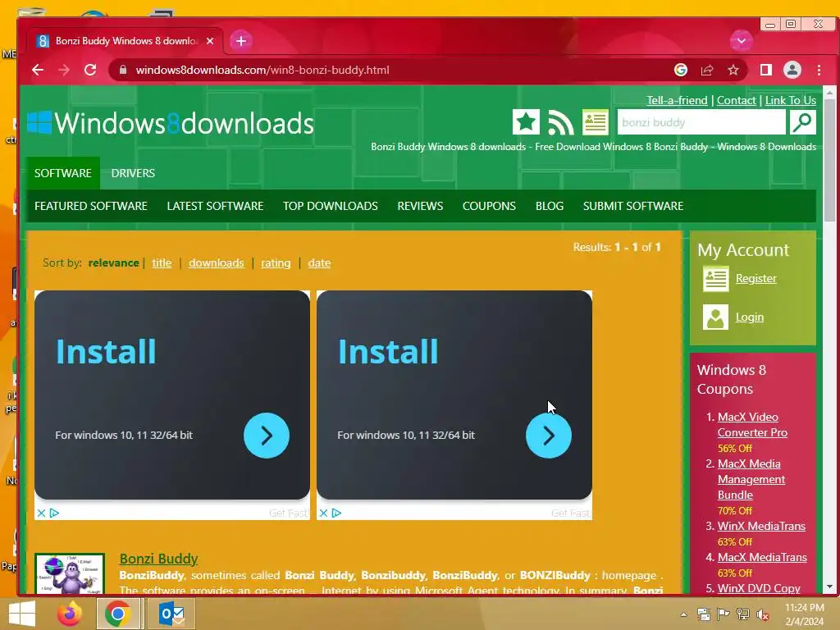
Task: Open BLOG menu item
Action: [549, 206]
